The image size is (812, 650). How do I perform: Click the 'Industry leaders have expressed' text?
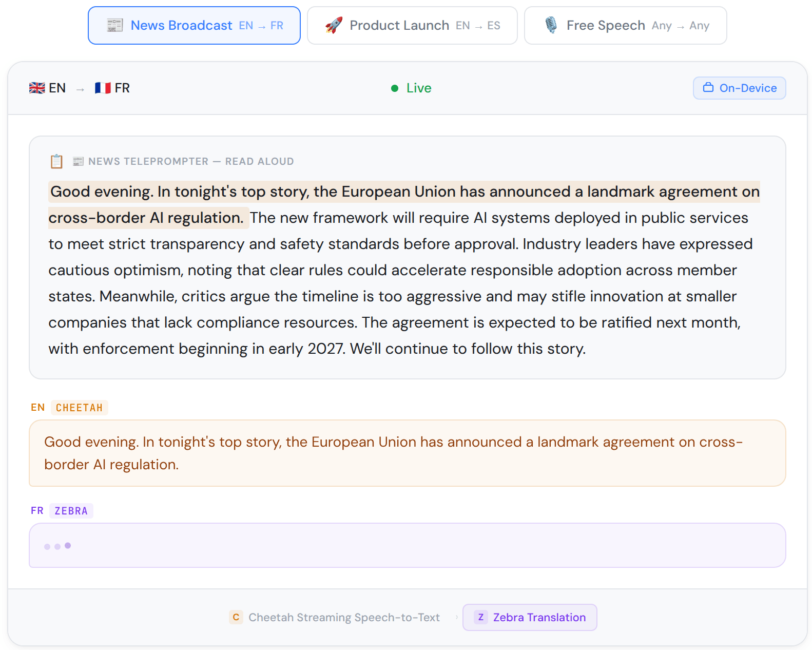point(637,244)
